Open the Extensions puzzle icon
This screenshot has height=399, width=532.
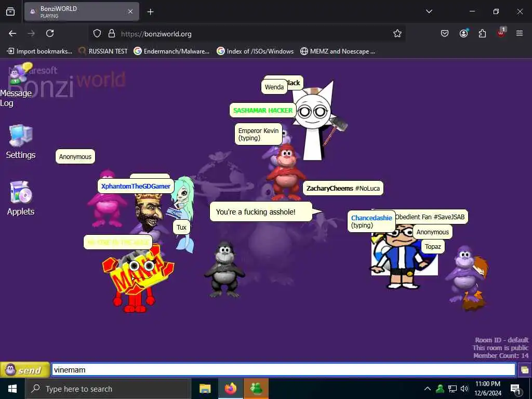pyautogui.click(x=482, y=33)
